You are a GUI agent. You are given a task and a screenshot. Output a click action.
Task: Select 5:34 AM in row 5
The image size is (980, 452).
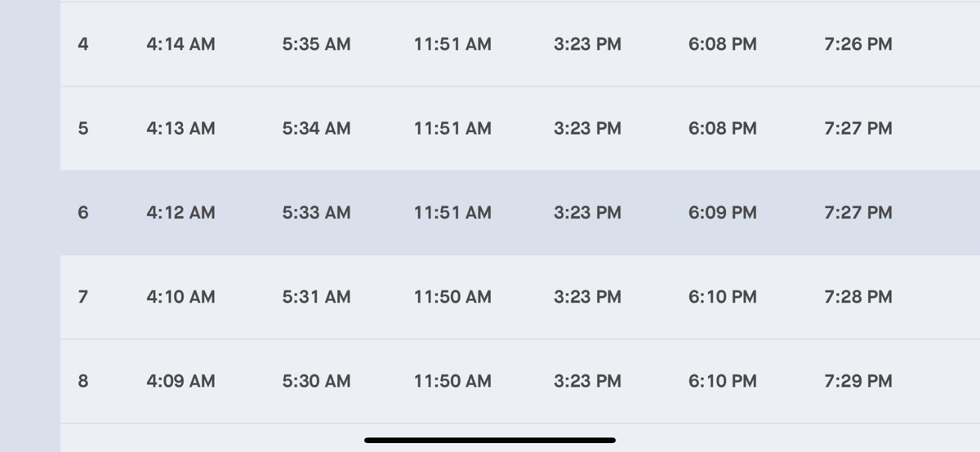click(316, 128)
